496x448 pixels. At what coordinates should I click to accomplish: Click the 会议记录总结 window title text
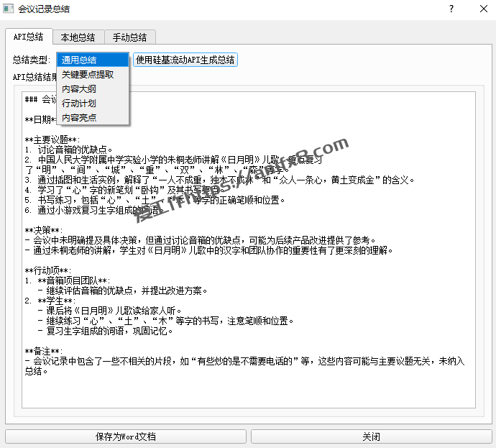(x=45, y=9)
